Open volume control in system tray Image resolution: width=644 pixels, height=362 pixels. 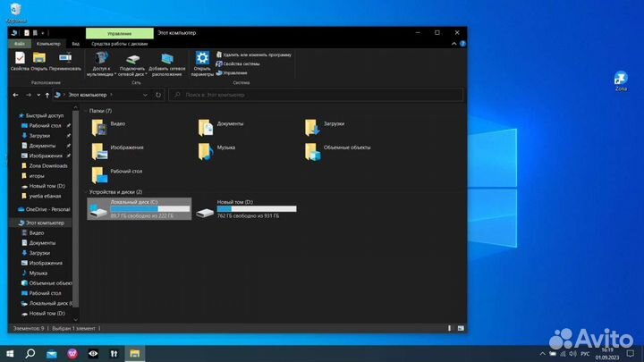(572, 354)
